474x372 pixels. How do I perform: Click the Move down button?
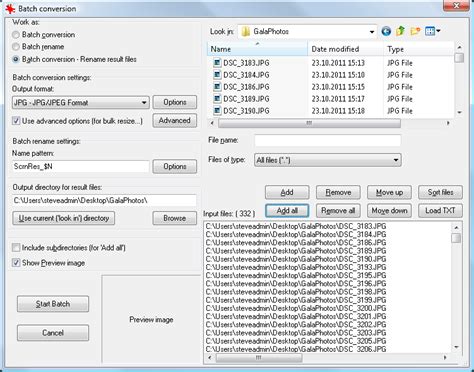(389, 211)
